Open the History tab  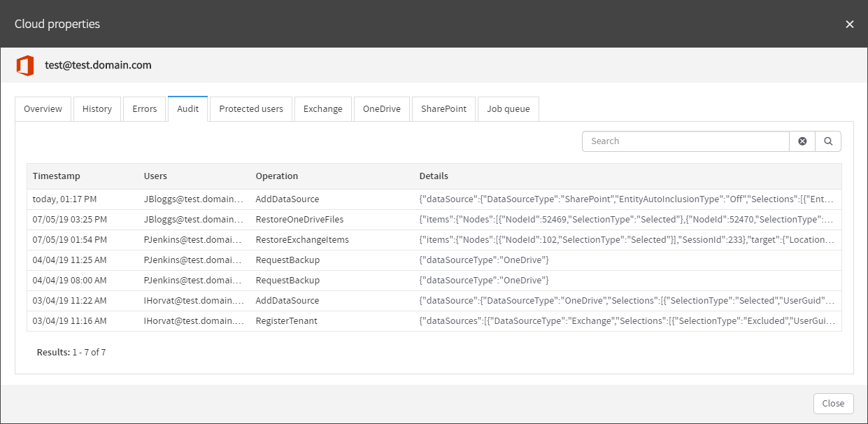pyautogui.click(x=97, y=109)
